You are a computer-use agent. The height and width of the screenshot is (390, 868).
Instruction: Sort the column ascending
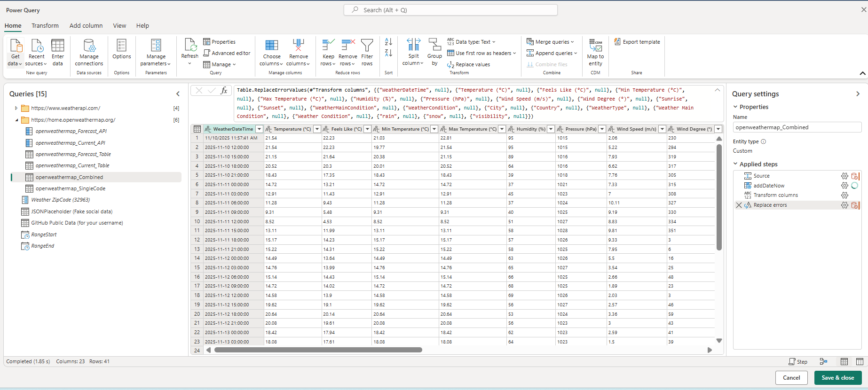tap(388, 42)
